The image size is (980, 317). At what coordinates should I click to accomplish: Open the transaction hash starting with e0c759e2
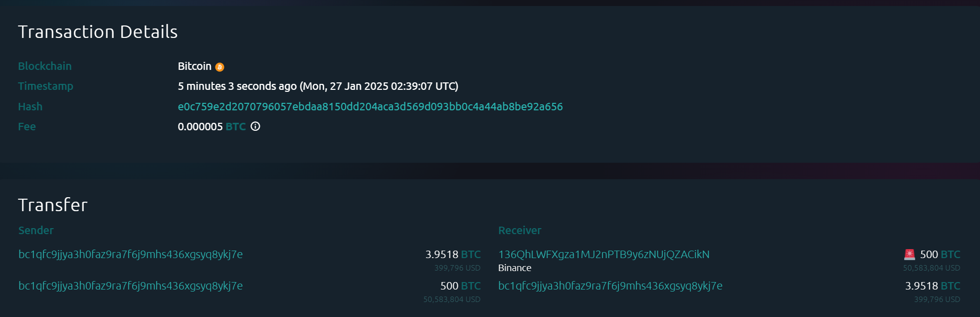pos(370,106)
